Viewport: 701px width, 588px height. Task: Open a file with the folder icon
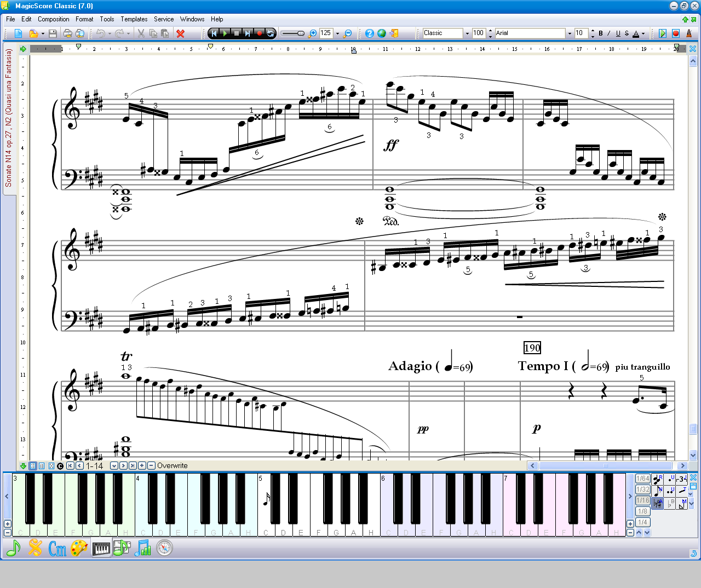pyautogui.click(x=33, y=33)
